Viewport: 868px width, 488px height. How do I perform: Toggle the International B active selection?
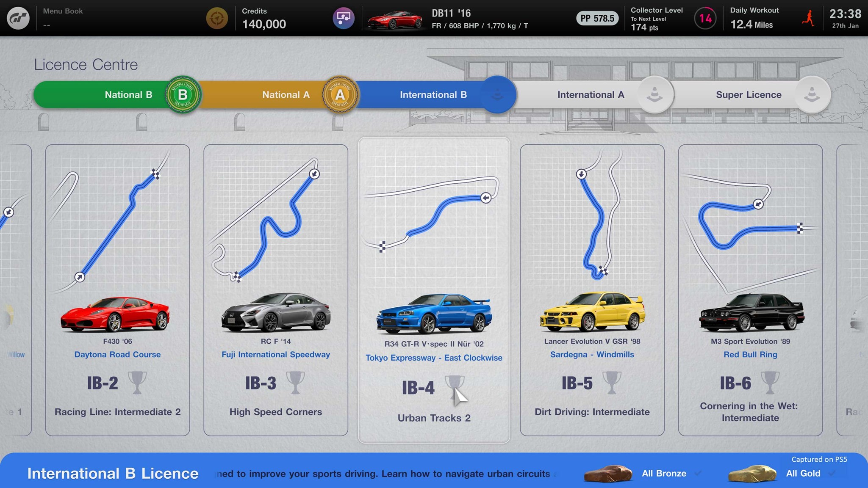(433, 94)
